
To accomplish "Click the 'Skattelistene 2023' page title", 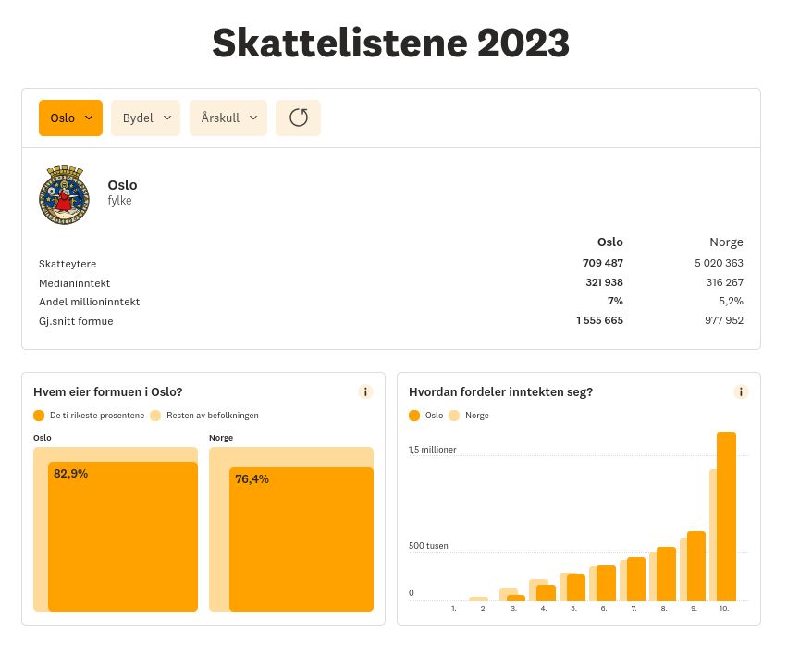I will click(390, 43).
